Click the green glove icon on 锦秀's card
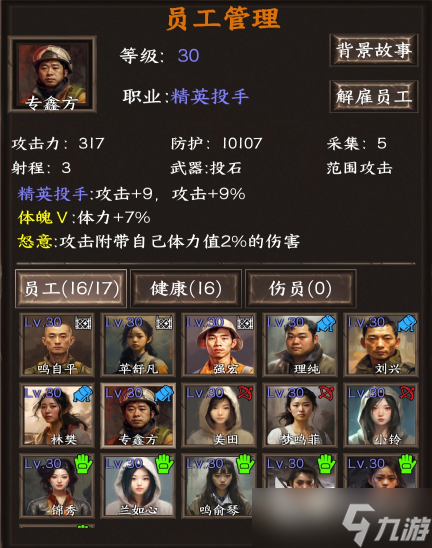The width and height of the screenshot is (432, 548). (x=83, y=464)
